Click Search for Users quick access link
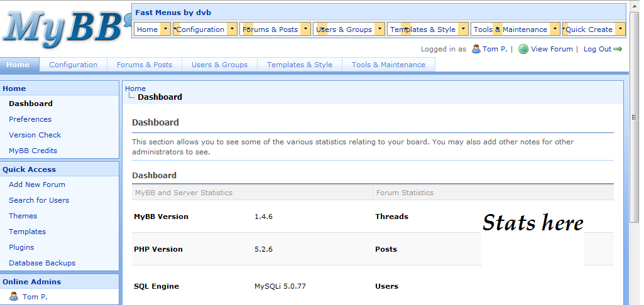 coord(39,200)
